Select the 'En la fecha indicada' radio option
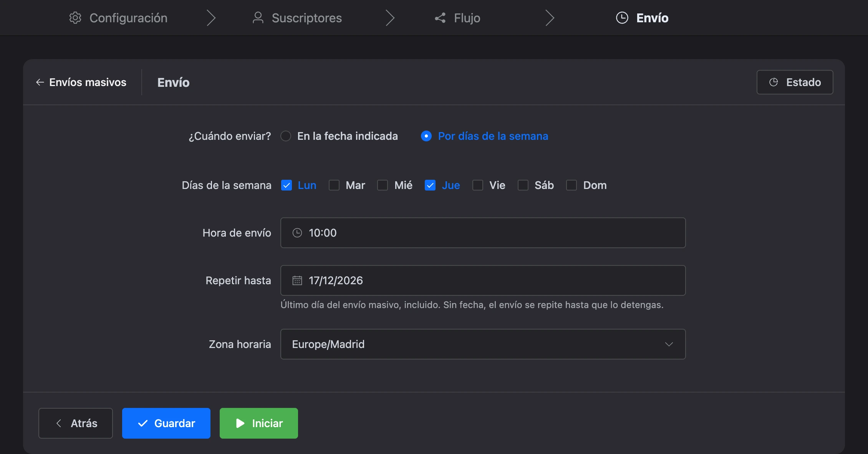 click(286, 136)
